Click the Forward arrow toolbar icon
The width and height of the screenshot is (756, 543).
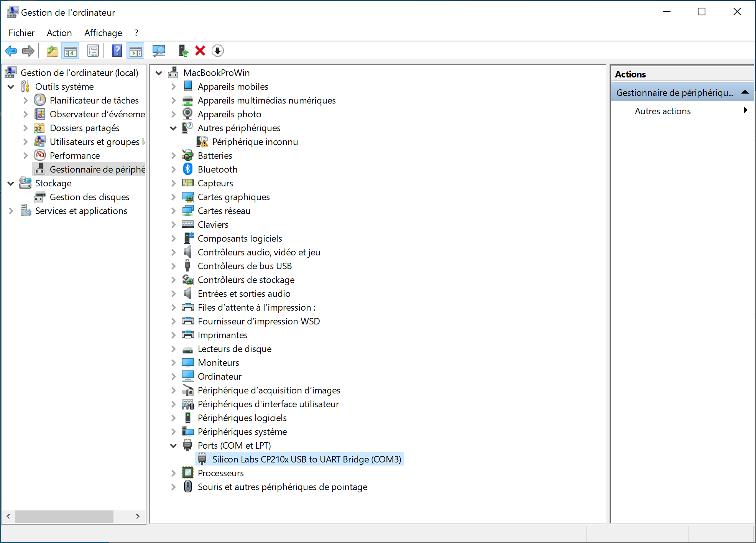tap(28, 51)
